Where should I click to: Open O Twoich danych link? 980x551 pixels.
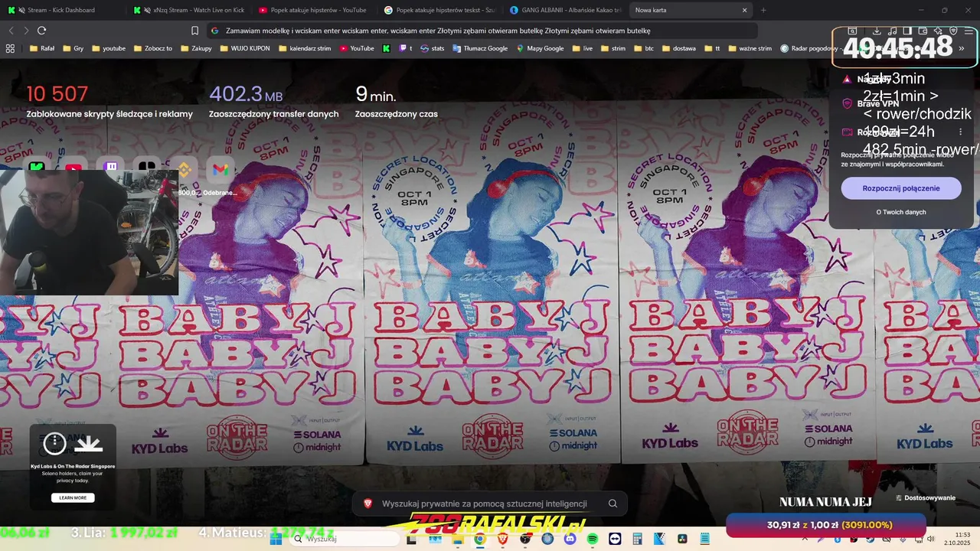[x=901, y=212]
